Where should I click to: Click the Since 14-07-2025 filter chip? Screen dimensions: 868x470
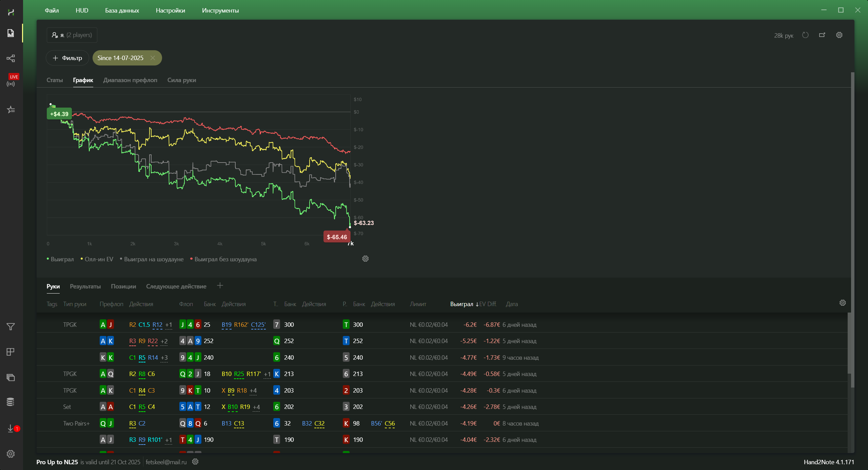(x=120, y=58)
